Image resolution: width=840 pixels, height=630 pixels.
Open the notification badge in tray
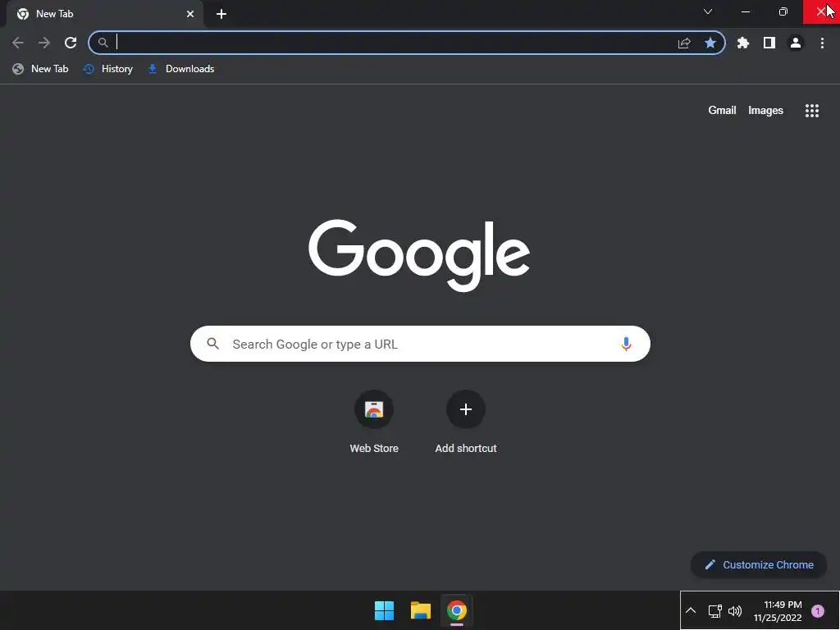click(818, 610)
